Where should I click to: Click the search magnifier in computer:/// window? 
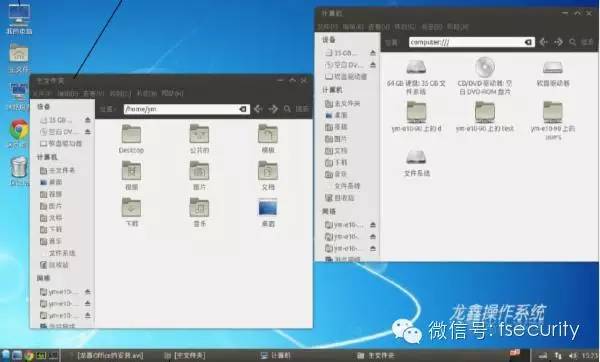572,42
